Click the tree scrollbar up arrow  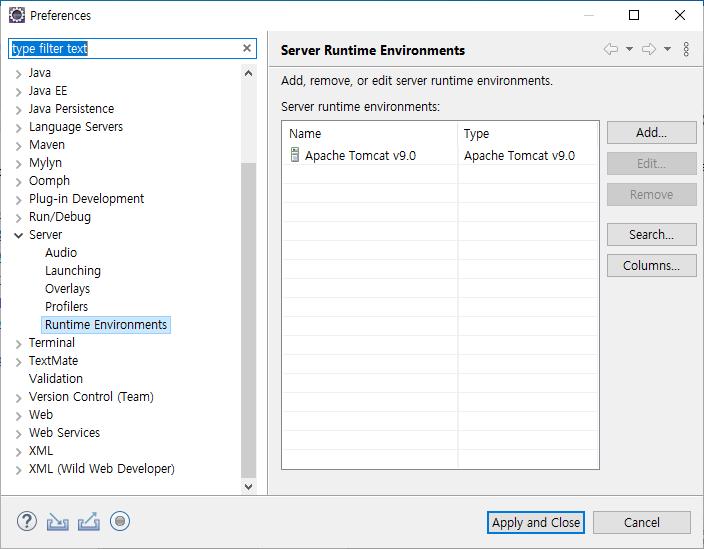pyautogui.click(x=248, y=73)
